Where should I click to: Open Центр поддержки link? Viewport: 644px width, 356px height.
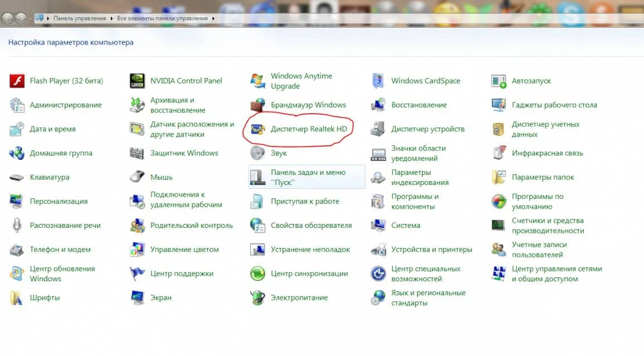click(182, 274)
